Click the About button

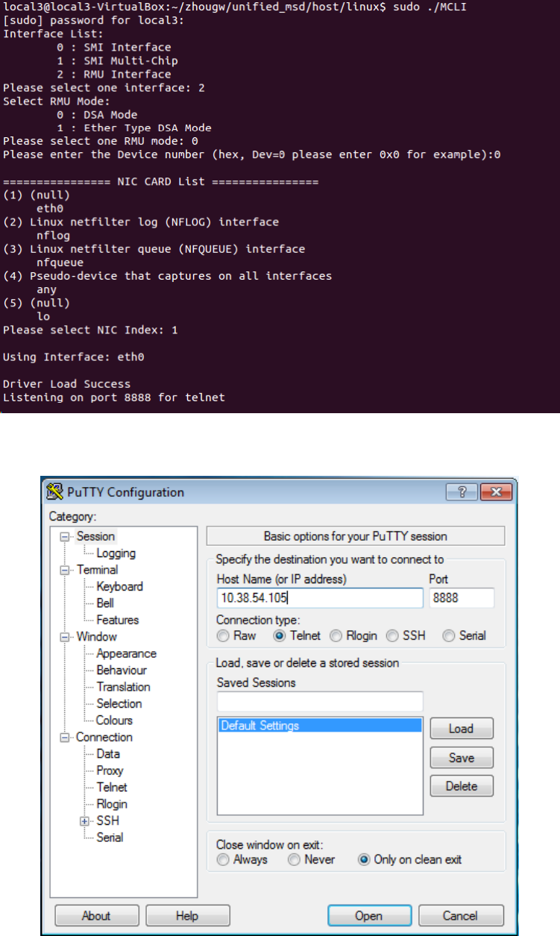pos(96,916)
